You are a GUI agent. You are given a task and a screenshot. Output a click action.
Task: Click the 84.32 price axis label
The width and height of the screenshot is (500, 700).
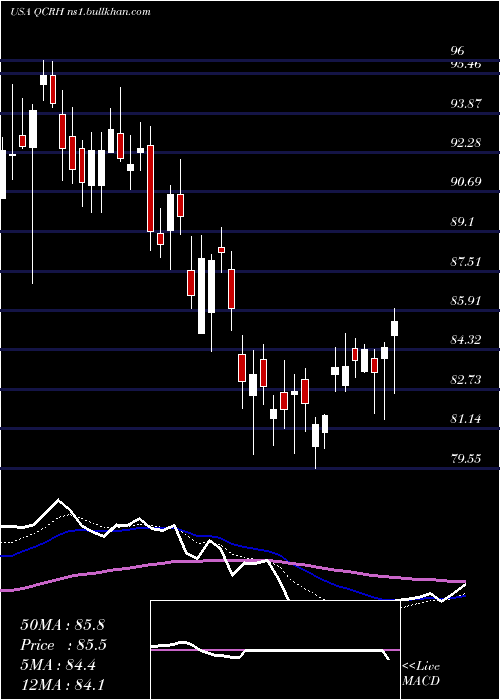coord(466,340)
